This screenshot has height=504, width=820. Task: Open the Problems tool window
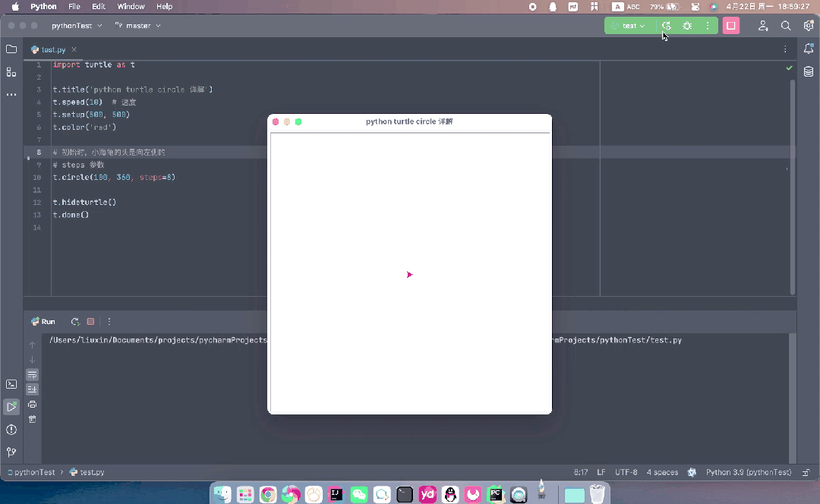tap(11, 430)
